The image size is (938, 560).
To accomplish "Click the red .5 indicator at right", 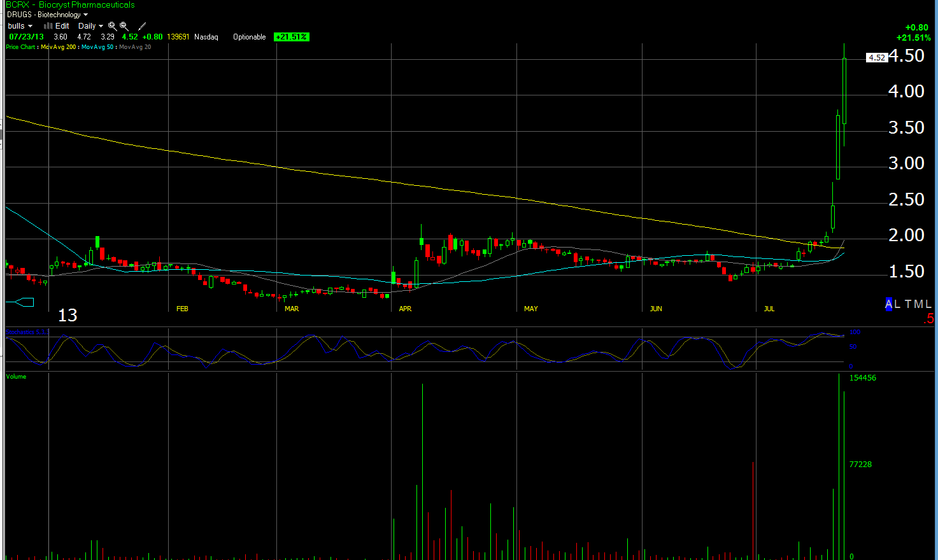I will click(x=929, y=319).
